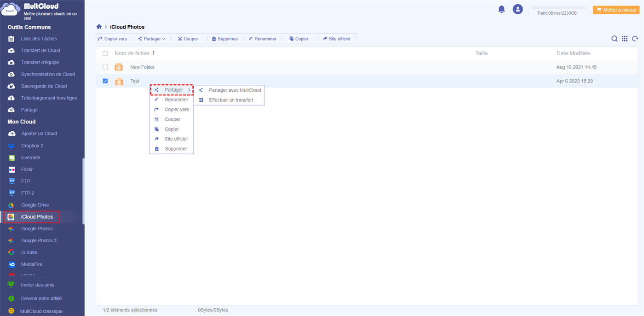Open the Partager context submenu
The width and height of the screenshot is (644, 316).
(172, 90)
